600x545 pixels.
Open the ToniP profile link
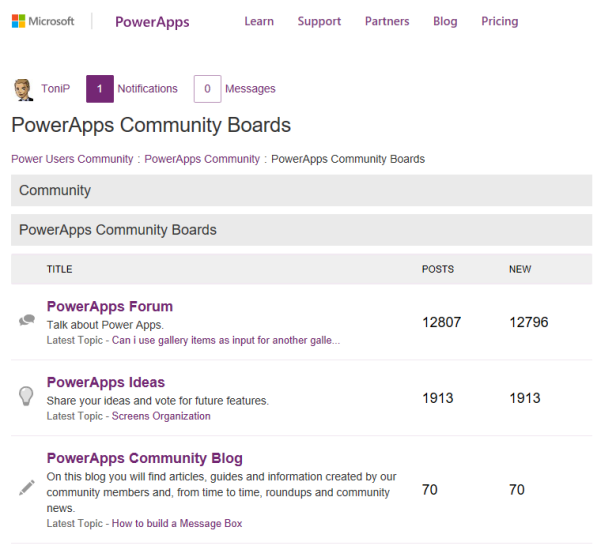point(55,89)
